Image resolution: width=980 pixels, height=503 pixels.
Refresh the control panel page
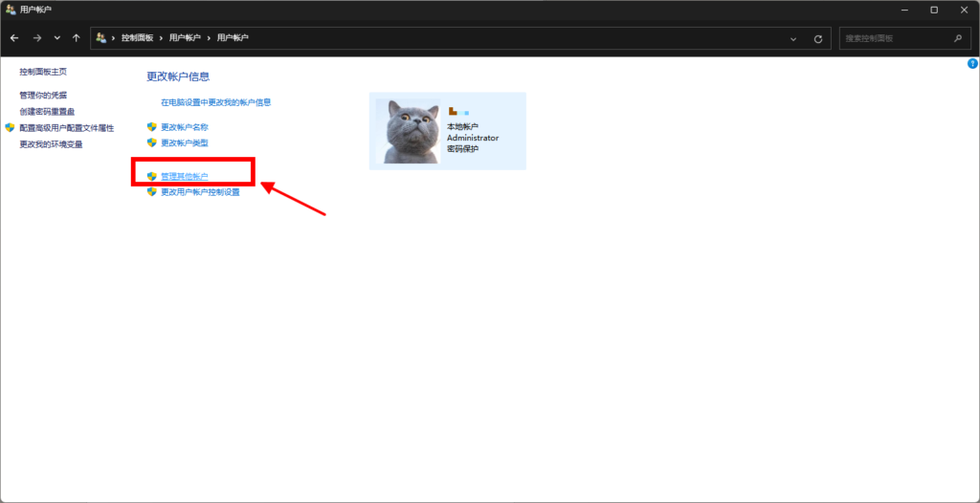pyautogui.click(x=817, y=39)
